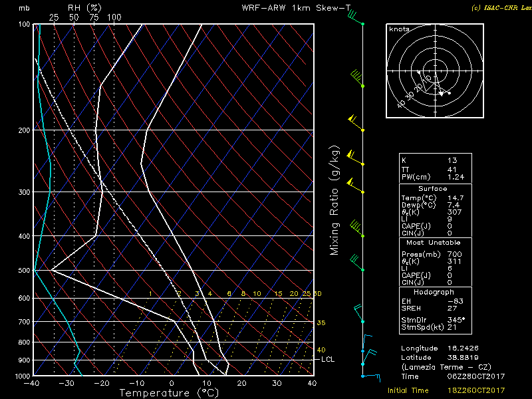Click the 'Temperature (°C)' axis title

169,393
